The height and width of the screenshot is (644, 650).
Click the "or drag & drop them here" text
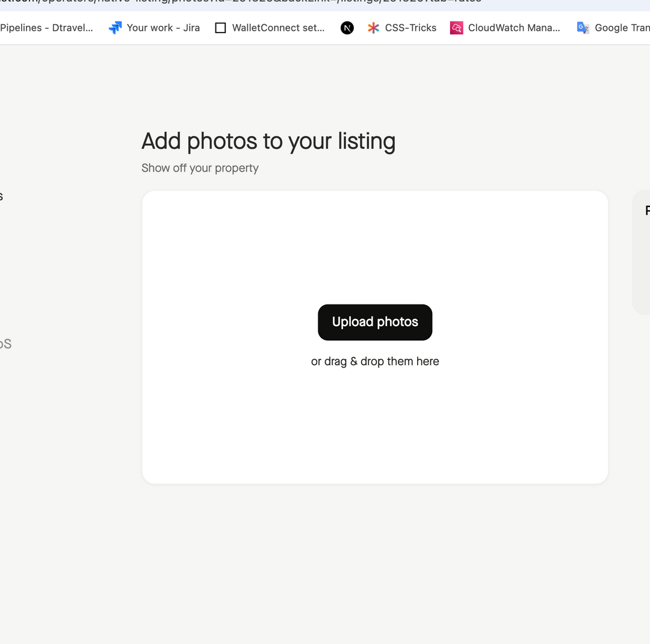tap(375, 361)
